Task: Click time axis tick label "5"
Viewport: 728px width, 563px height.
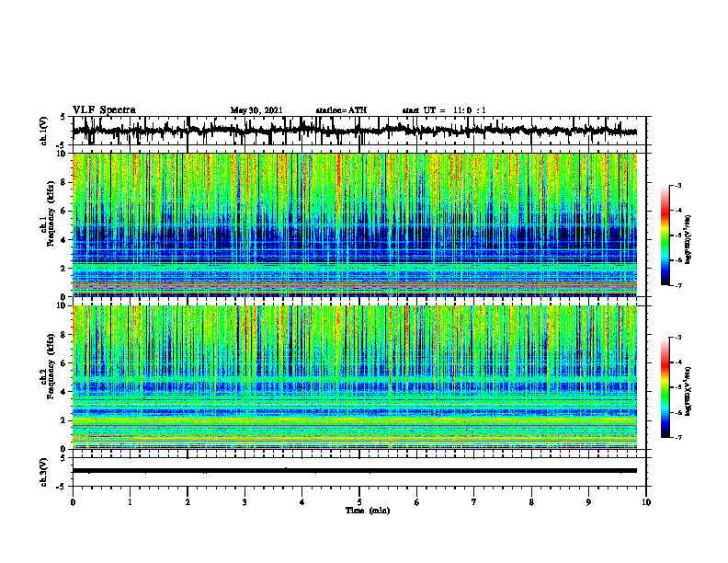Action: 359,502
